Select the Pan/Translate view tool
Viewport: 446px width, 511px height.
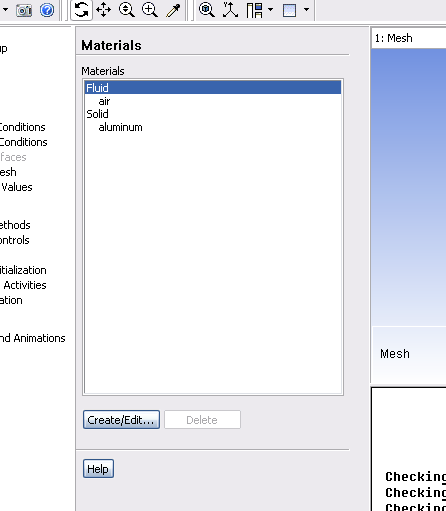coord(104,10)
